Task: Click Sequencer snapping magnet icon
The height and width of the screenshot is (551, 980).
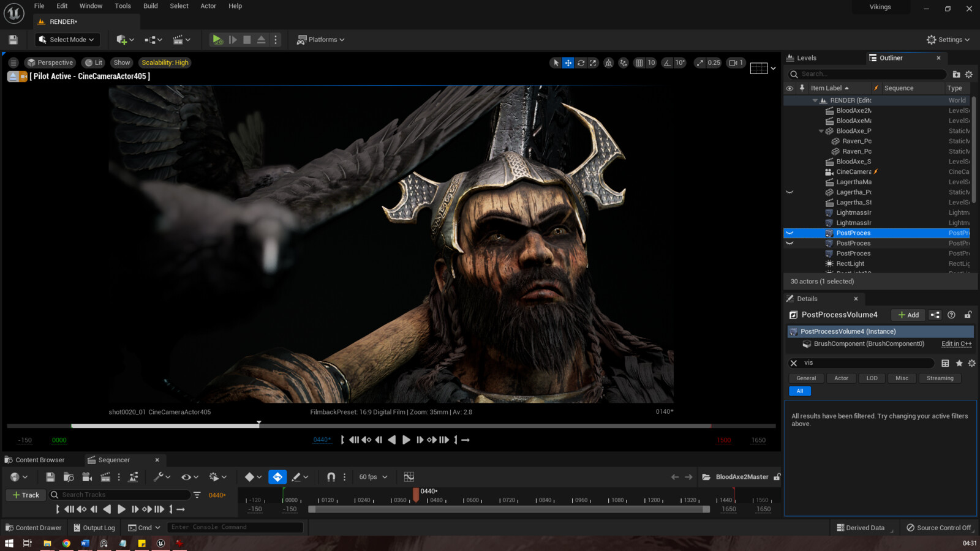Action: pyautogui.click(x=331, y=477)
